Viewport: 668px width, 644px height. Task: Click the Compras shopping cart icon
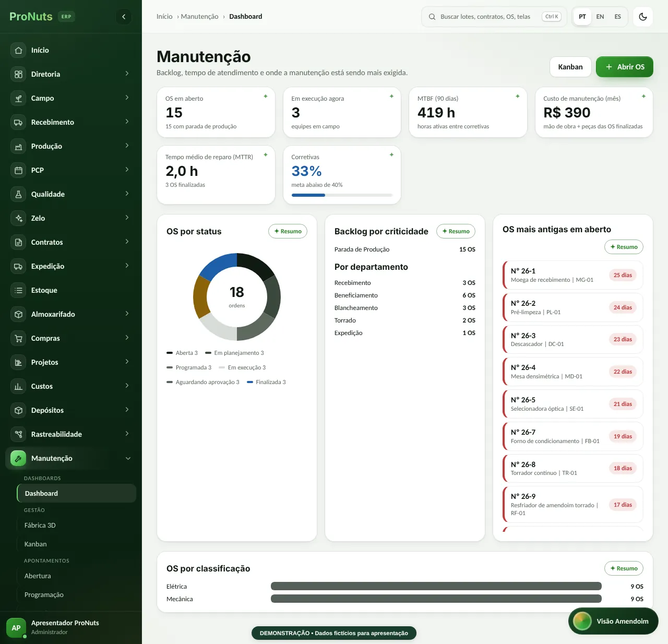coord(18,338)
